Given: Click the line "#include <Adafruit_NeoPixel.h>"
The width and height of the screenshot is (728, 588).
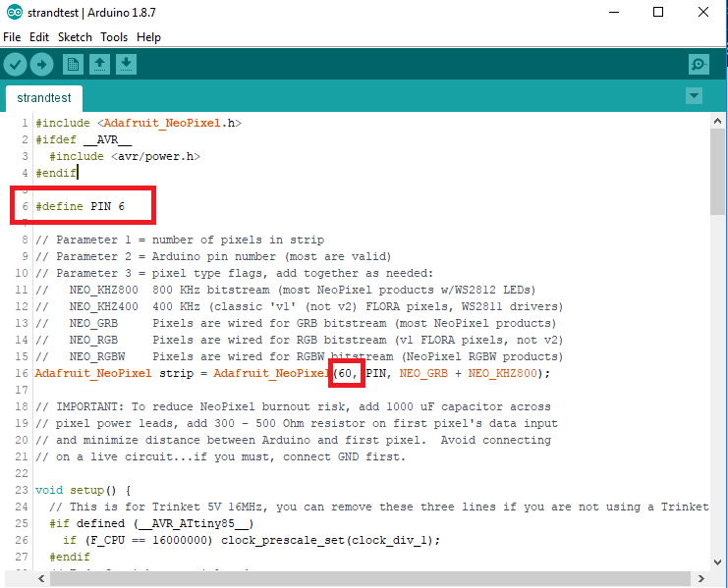Looking at the screenshot, I should pos(139,123).
